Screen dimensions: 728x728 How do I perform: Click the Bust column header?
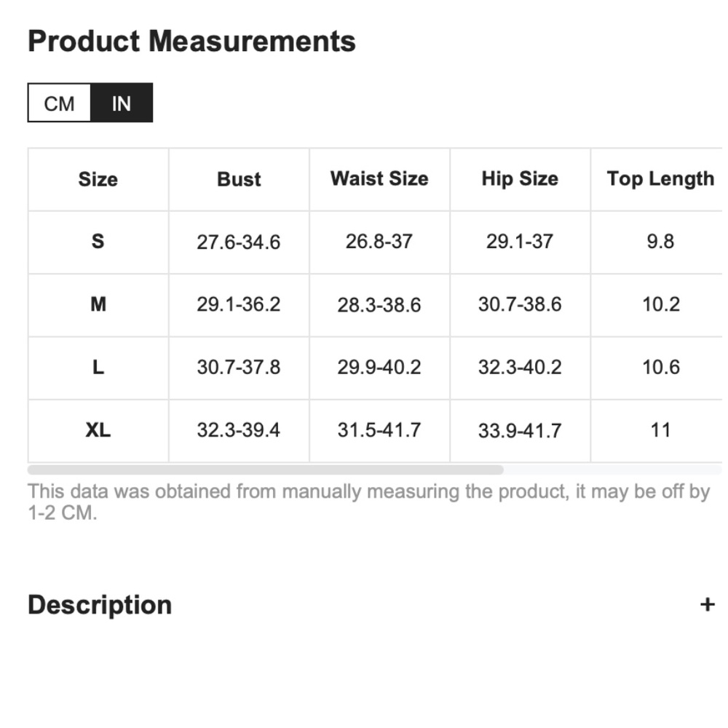click(239, 179)
